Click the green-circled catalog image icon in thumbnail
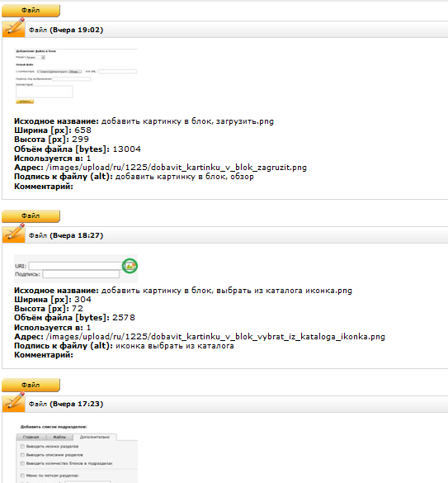The height and width of the screenshot is (483, 448). pos(130,266)
